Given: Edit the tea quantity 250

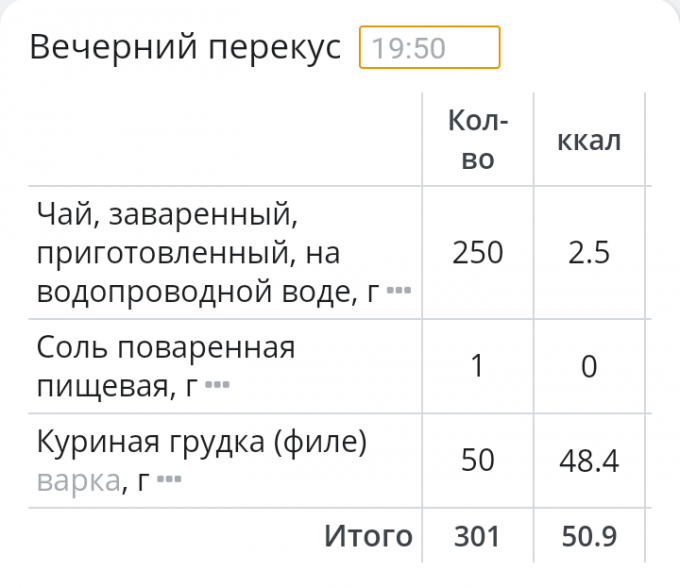Looking at the screenshot, I should click(478, 253).
